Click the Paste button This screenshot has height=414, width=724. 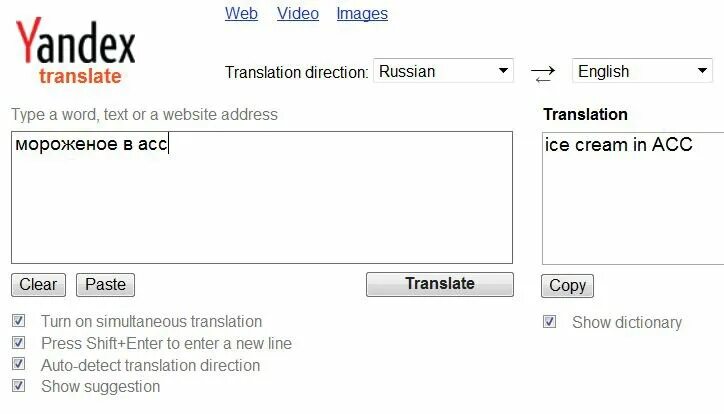[x=105, y=285]
